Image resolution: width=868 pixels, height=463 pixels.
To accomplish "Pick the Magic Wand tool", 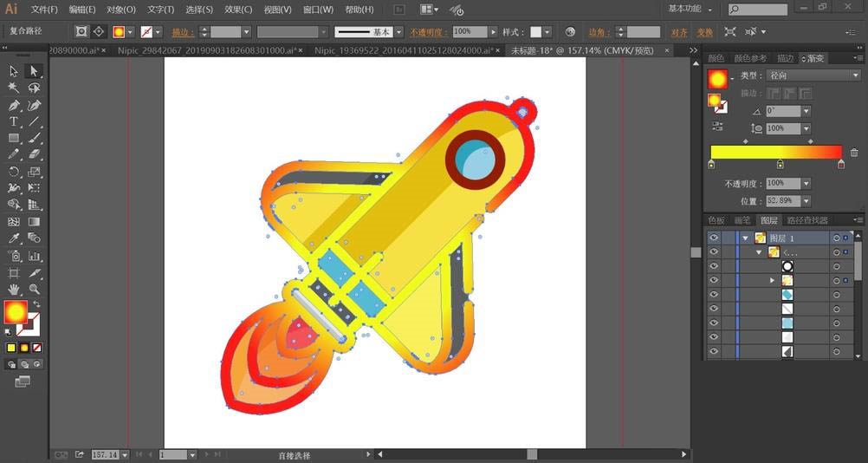I will tap(14, 88).
